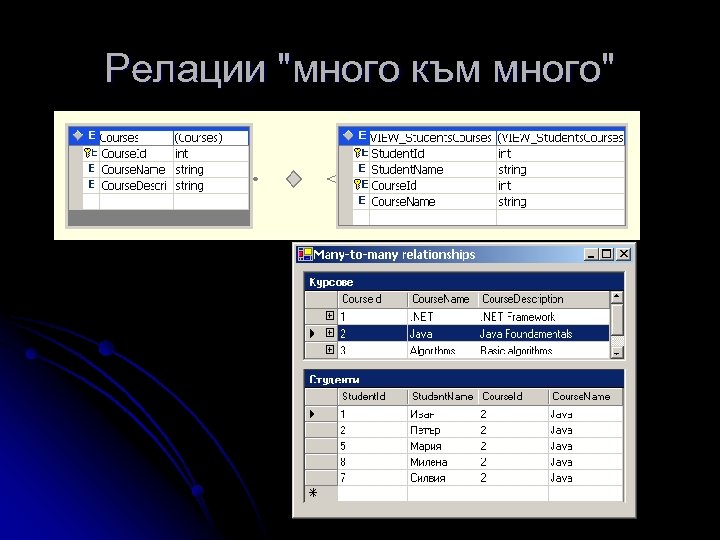Click the E icon beside CourseDescri in Courses
Image resolution: width=720 pixels, height=540 pixels.
coord(91,185)
